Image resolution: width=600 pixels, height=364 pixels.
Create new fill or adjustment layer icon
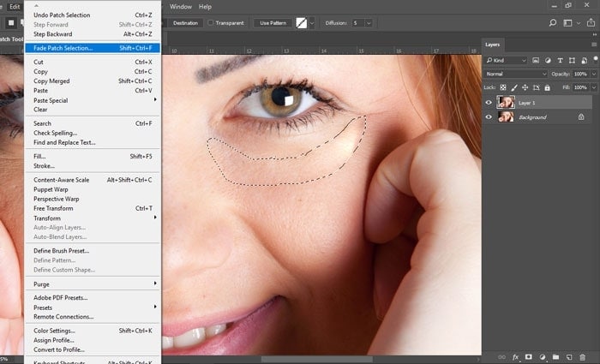click(x=543, y=357)
